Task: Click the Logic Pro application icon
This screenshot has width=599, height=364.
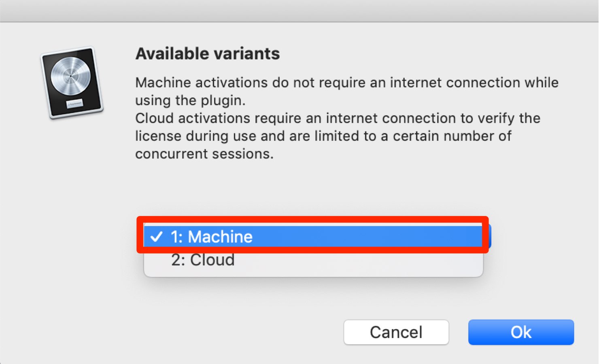Action: click(x=72, y=83)
